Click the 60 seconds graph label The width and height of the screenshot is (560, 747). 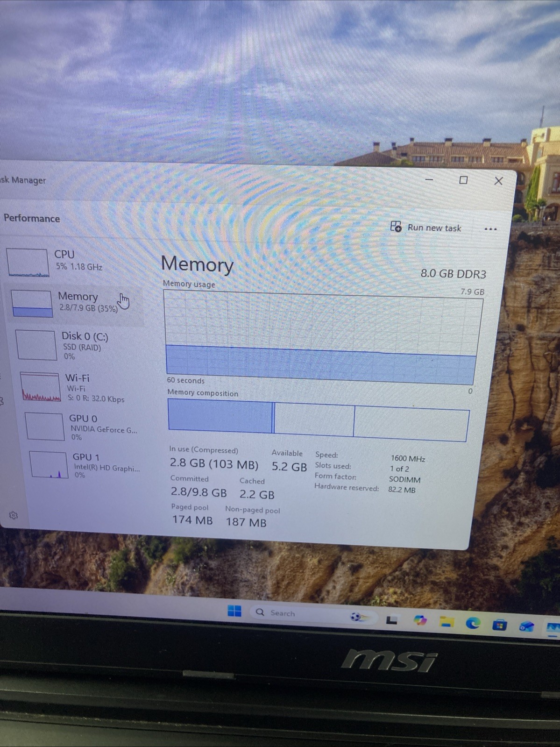pos(185,380)
